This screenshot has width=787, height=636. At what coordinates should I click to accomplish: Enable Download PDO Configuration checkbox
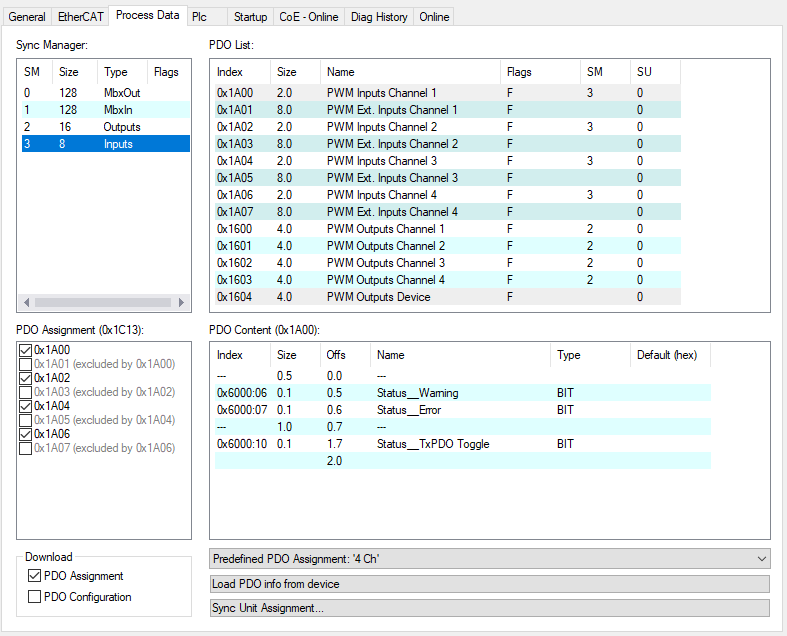[35, 597]
